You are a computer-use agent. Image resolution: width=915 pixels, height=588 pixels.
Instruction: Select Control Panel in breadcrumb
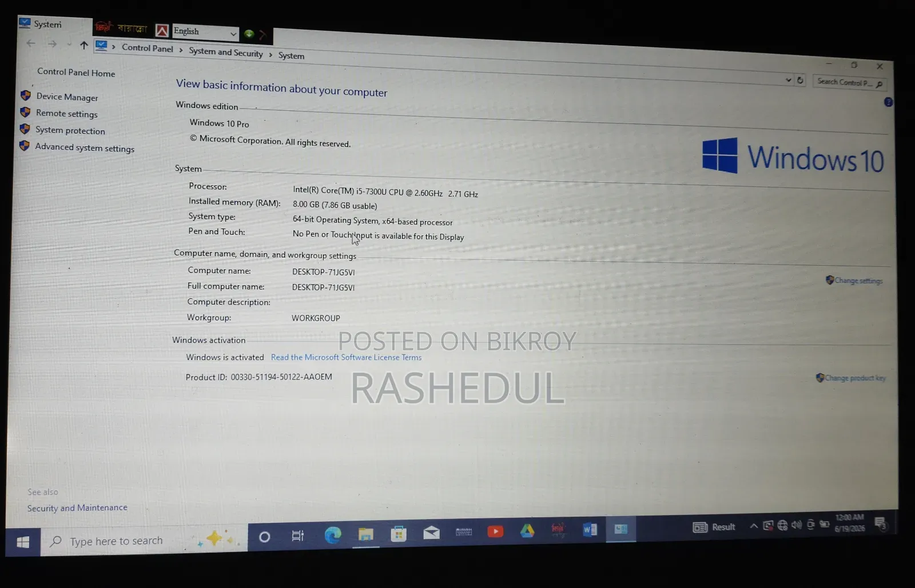(x=147, y=48)
